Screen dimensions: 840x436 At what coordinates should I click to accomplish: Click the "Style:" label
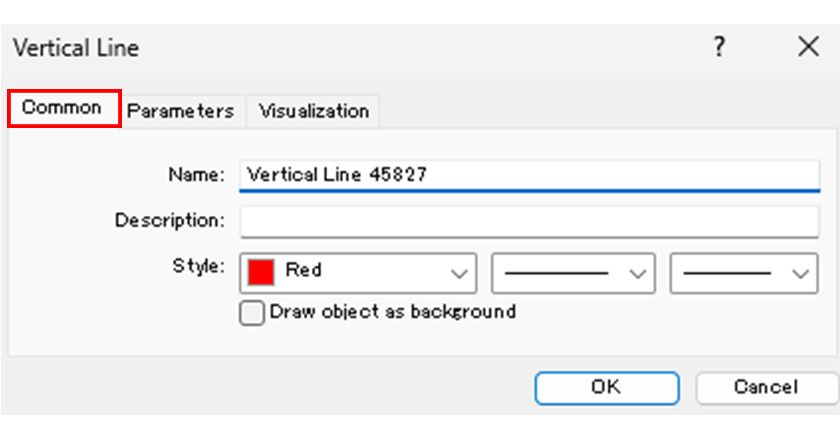coord(198,268)
